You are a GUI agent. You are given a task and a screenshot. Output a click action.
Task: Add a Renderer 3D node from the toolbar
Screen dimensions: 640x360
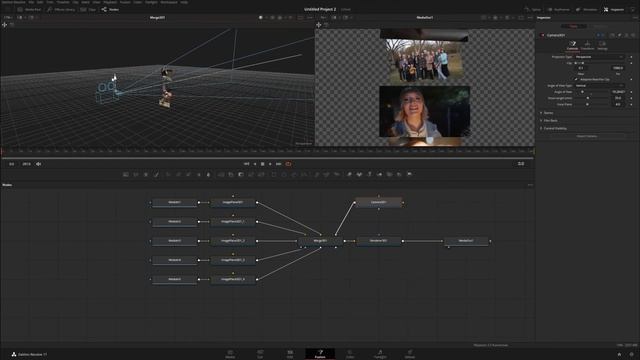[x=409, y=174]
